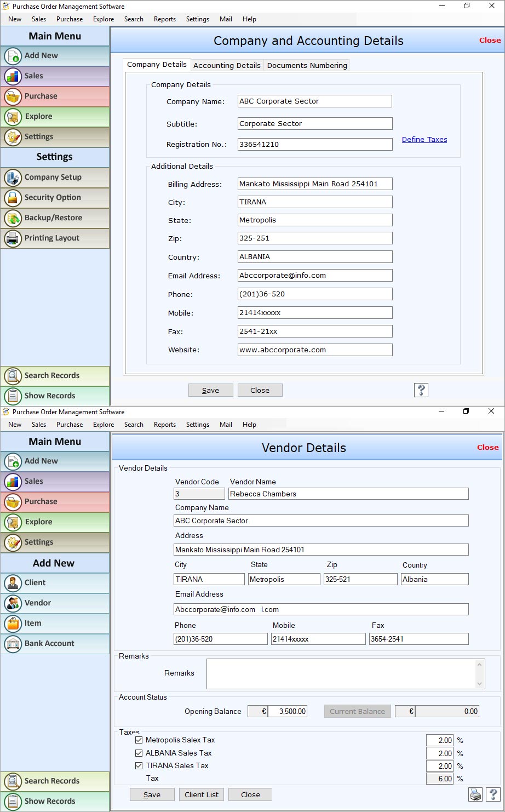This screenshot has width=505, height=812.
Task: Open Search menu in Vendor window menubar
Action: (134, 425)
